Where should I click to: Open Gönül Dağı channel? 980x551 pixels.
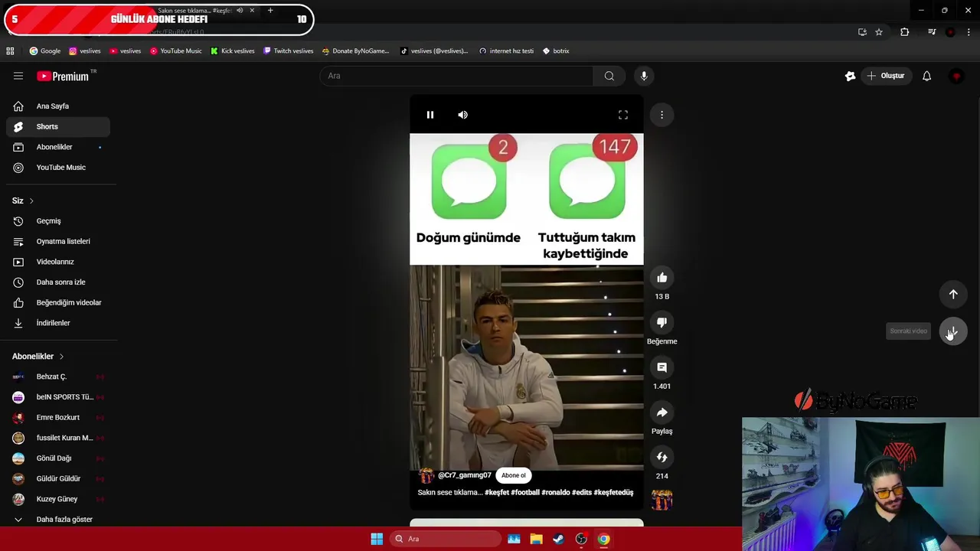(58, 458)
